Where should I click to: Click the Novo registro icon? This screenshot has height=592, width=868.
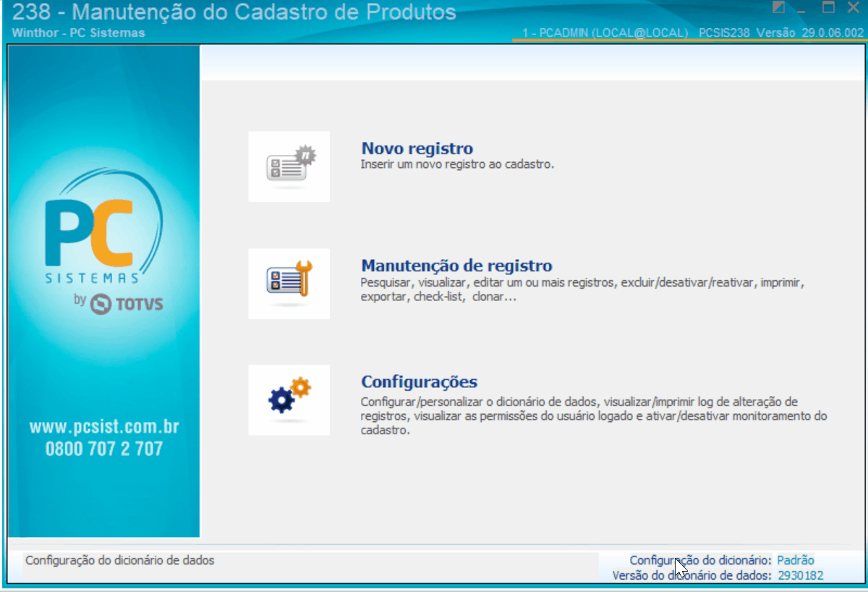[x=289, y=166]
